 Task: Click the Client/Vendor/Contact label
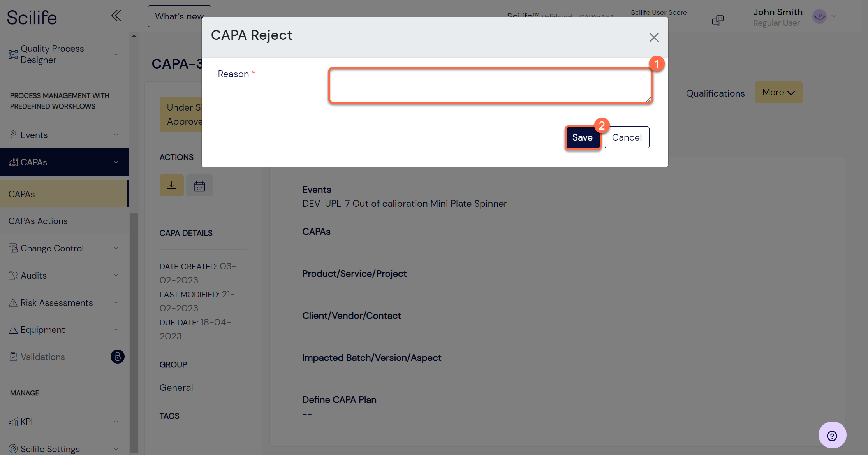(x=352, y=316)
